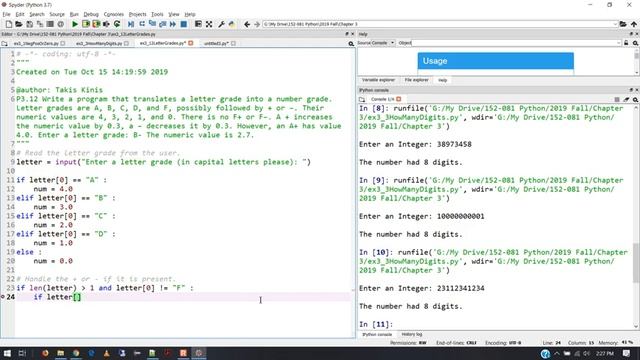Switch to Variable explorer tab
Viewport: 640px width, 360px height.
tap(378, 80)
